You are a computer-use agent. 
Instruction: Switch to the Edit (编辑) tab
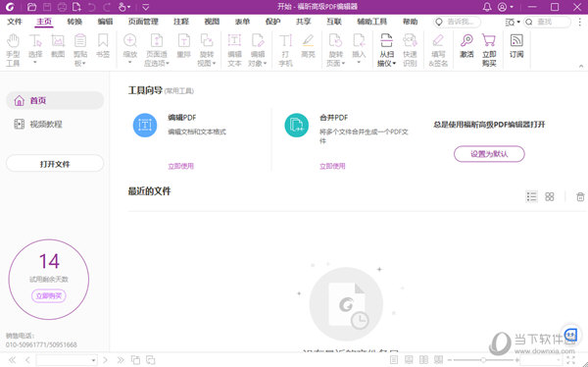pyautogui.click(x=106, y=22)
